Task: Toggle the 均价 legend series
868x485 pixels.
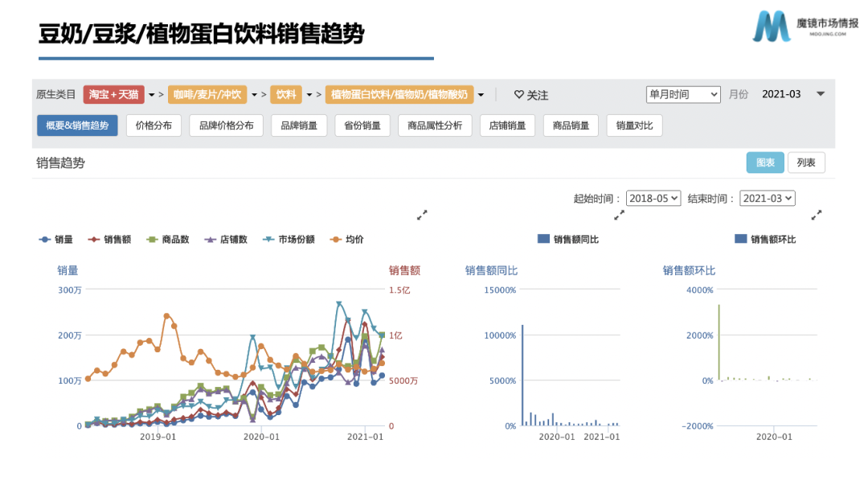Action: (347, 240)
